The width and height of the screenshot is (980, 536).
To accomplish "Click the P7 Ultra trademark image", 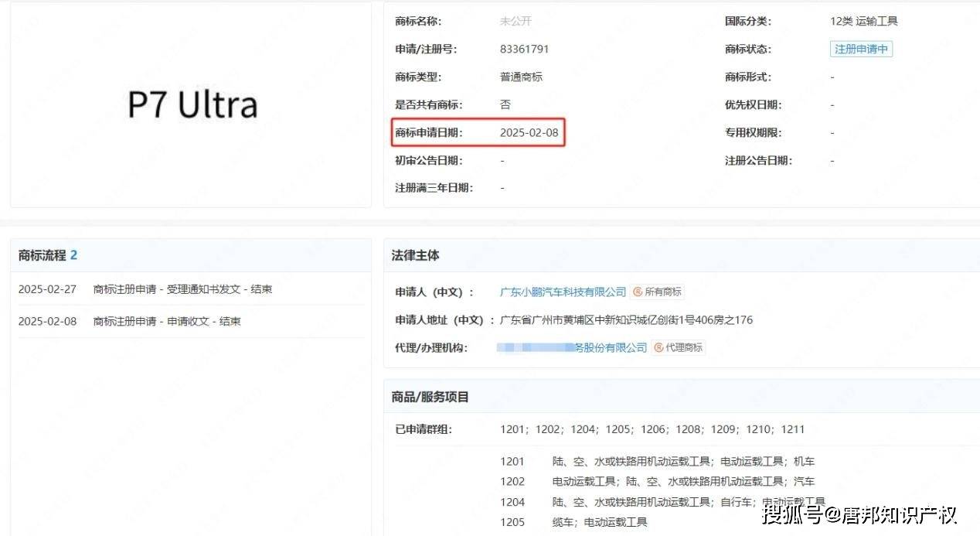I will 192,105.
